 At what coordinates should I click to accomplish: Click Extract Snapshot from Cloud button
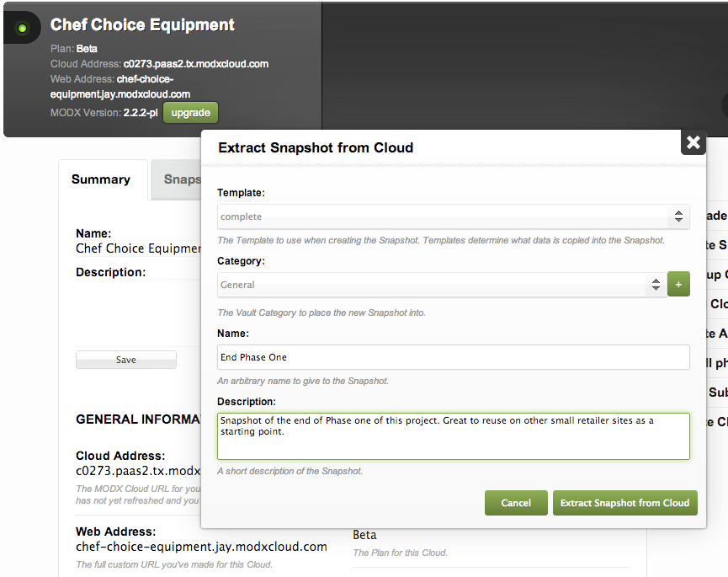(x=624, y=503)
